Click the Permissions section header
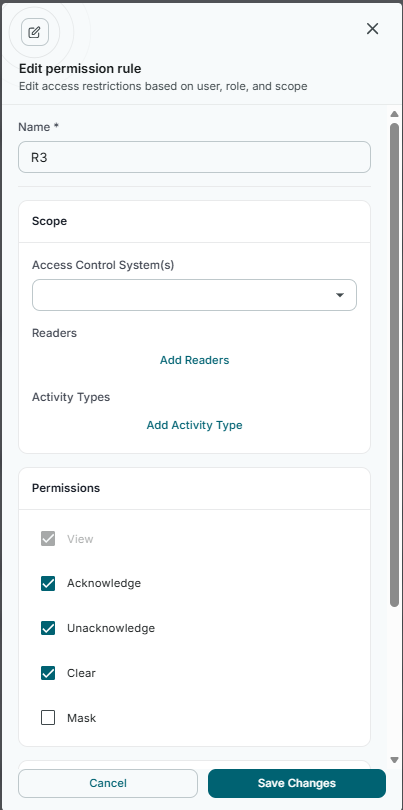The height and width of the screenshot is (810, 403). [66, 488]
